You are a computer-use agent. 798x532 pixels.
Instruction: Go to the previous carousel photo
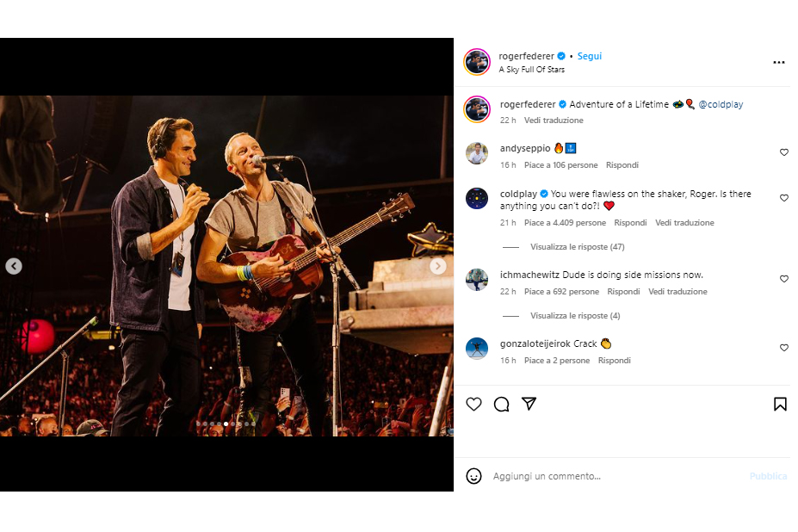tap(14, 266)
